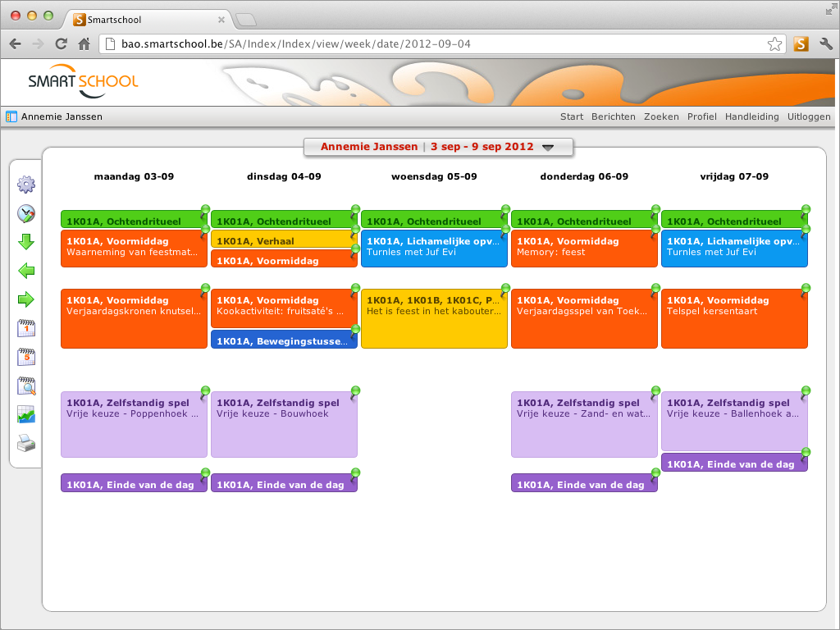The height and width of the screenshot is (630, 840).
Task: Go to previous week with green left arrow
Action: (26, 271)
